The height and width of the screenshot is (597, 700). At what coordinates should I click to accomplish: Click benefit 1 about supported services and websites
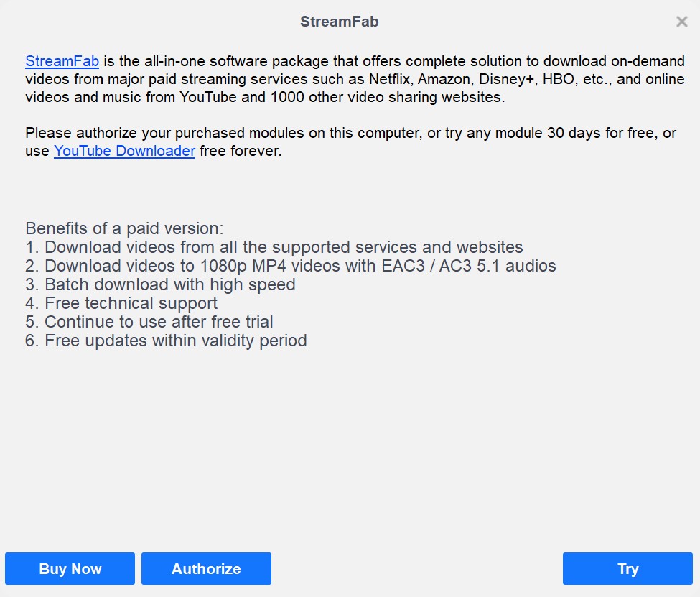pyautogui.click(x=274, y=247)
